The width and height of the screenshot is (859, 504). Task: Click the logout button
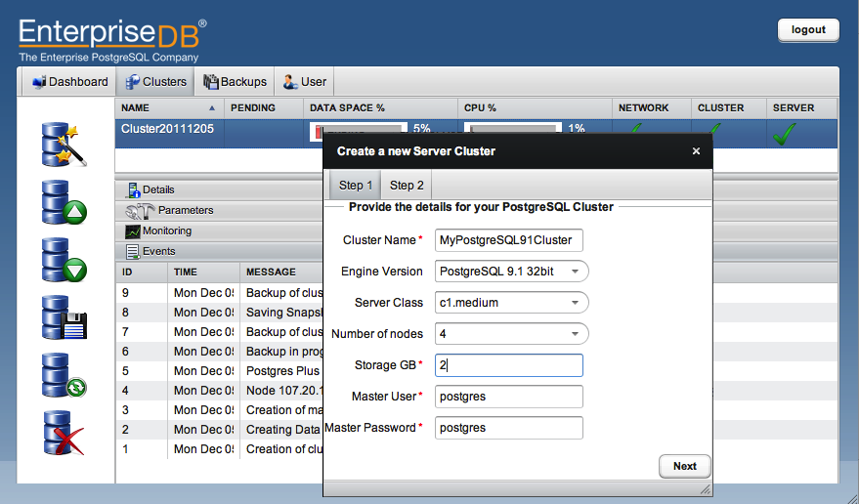[808, 30]
